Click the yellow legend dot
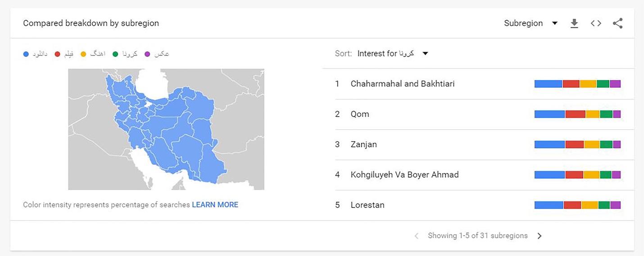 point(83,54)
